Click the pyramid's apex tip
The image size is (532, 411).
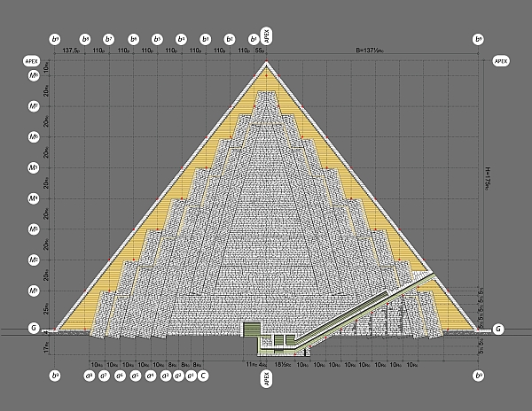(x=265, y=66)
